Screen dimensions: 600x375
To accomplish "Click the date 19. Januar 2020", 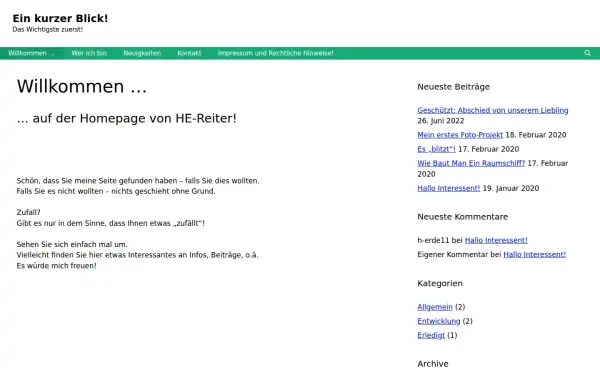I will pyautogui.click(x=510, y=188).
